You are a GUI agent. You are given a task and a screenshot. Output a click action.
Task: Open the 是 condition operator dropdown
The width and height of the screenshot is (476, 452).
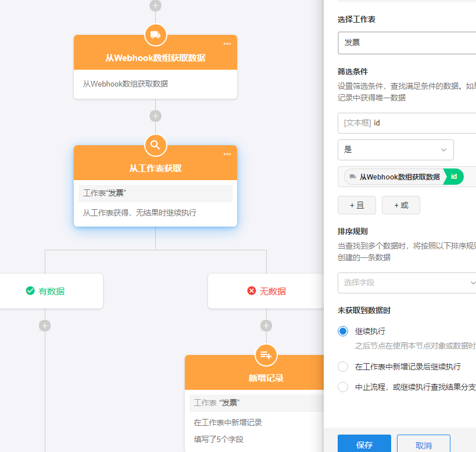[395, 149]
